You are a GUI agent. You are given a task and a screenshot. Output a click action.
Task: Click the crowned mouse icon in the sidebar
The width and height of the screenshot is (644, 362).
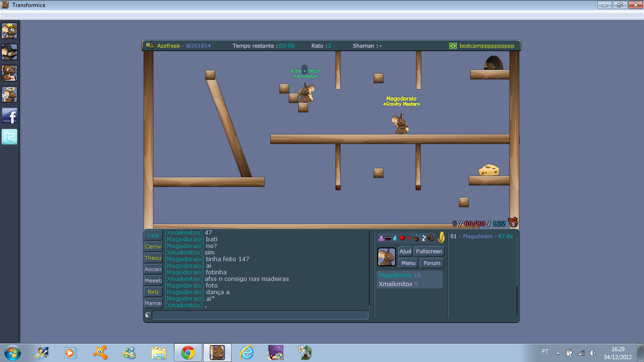point(9,31)
